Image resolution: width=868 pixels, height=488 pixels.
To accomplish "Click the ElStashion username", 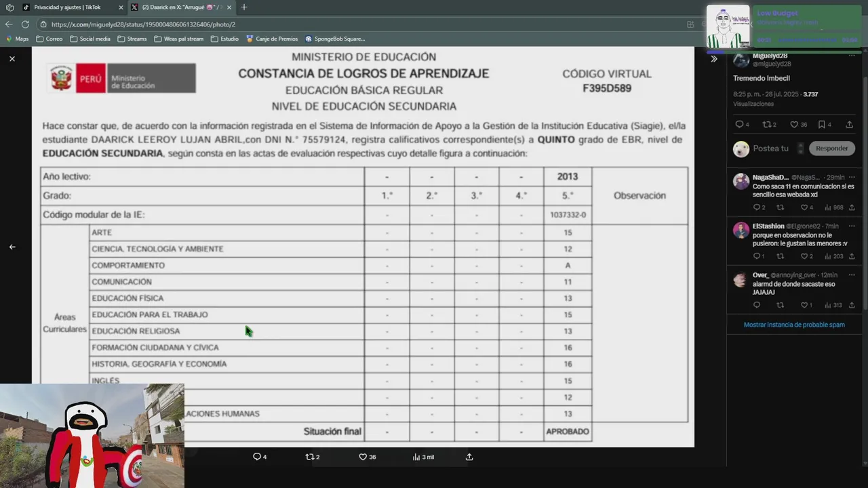I will pos(768,226).
